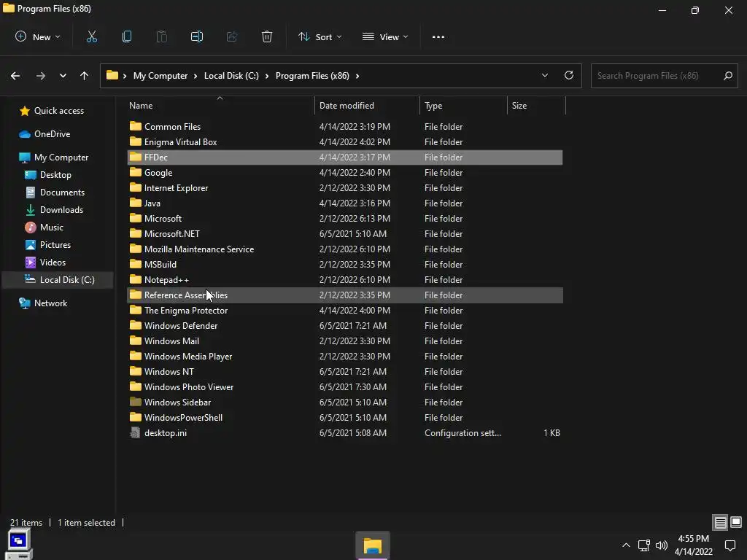This screenshot has width=747, height=560.
Task: Select the Windows Media Player folder
Action: tap(345, 356)
